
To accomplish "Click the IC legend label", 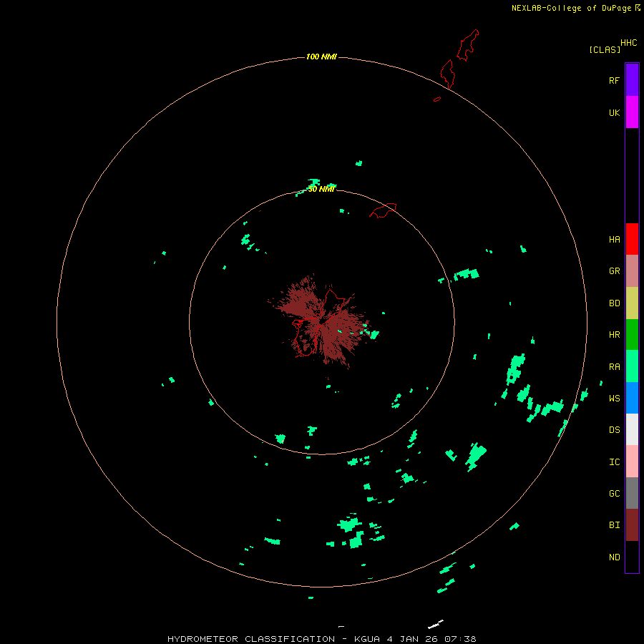I will 614,462.
